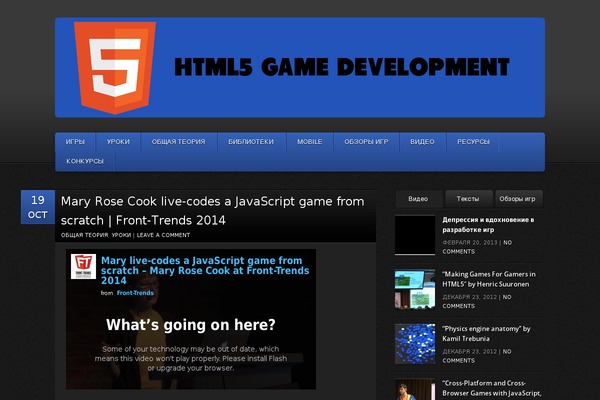Viewport: 600px width, 400px height.
Task: Click the ДЕКАБРЯ 23, 2012 date under Making Games
Action: pos(470,297)
